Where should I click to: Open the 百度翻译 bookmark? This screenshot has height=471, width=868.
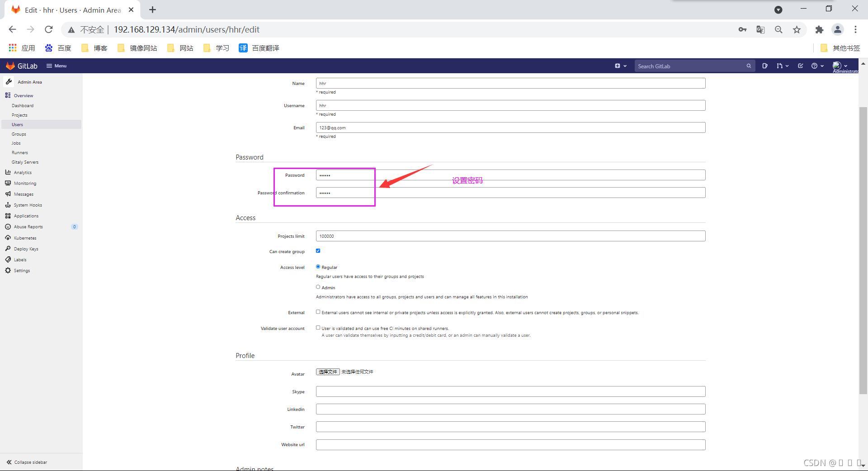pos(259,48)
